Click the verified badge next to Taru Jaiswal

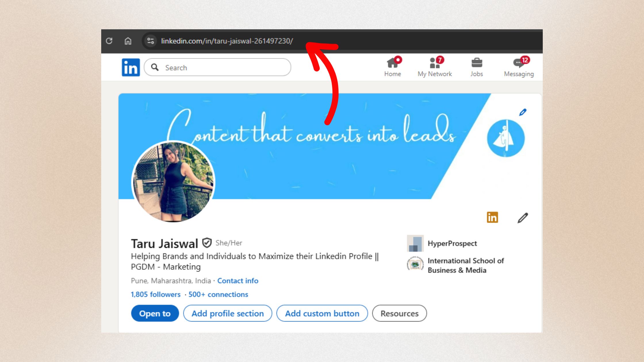(206, 242)
